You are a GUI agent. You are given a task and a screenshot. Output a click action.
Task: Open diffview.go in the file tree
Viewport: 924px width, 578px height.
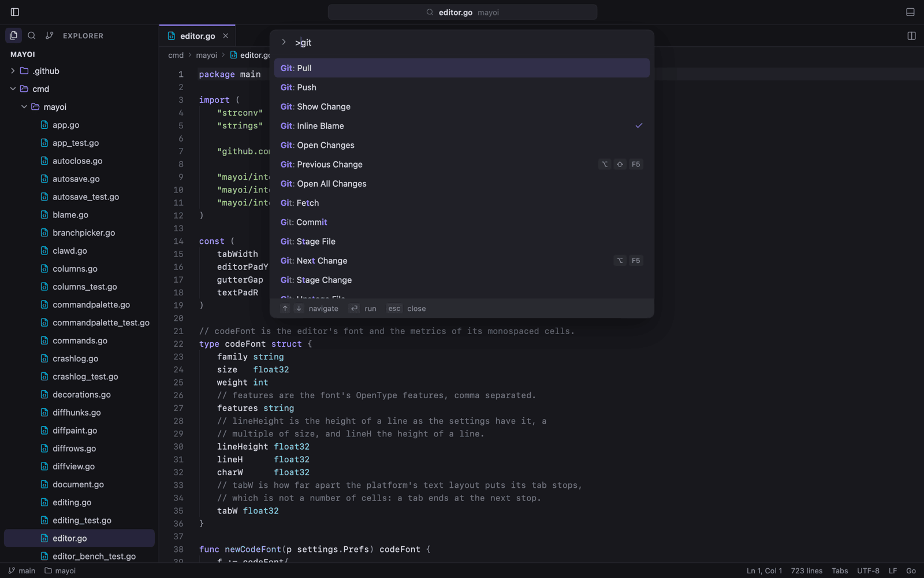79,466
